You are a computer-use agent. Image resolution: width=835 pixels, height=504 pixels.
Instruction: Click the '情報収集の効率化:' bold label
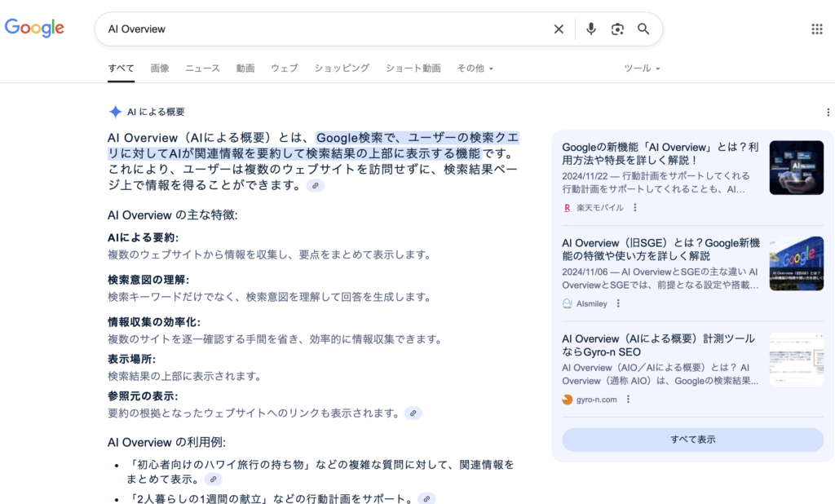154,322
